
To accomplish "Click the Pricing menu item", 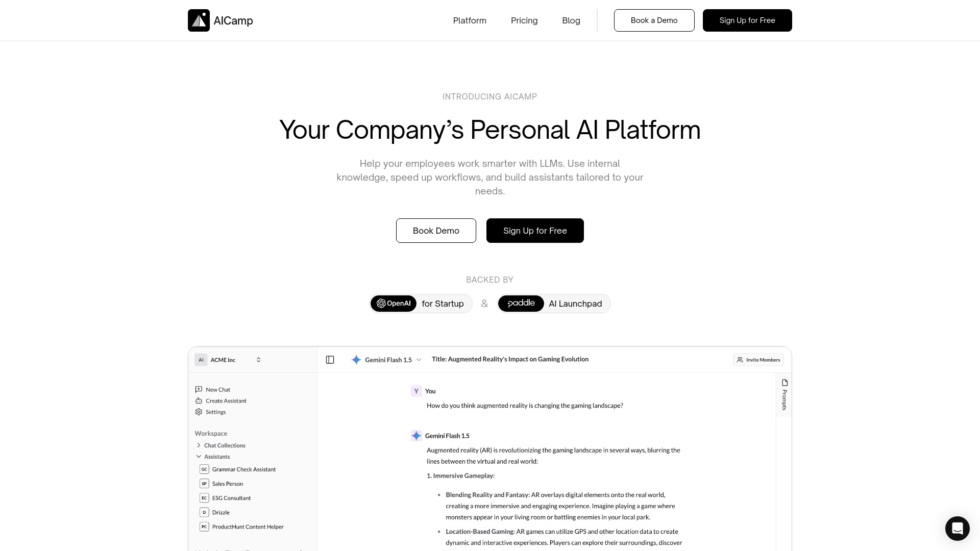I will tap(524, 20).
